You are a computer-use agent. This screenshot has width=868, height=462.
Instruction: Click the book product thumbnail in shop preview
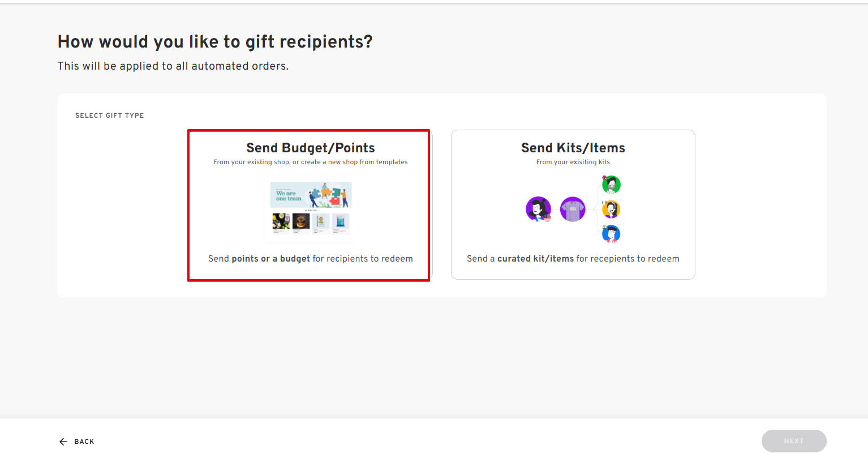(x=321, y=221)
